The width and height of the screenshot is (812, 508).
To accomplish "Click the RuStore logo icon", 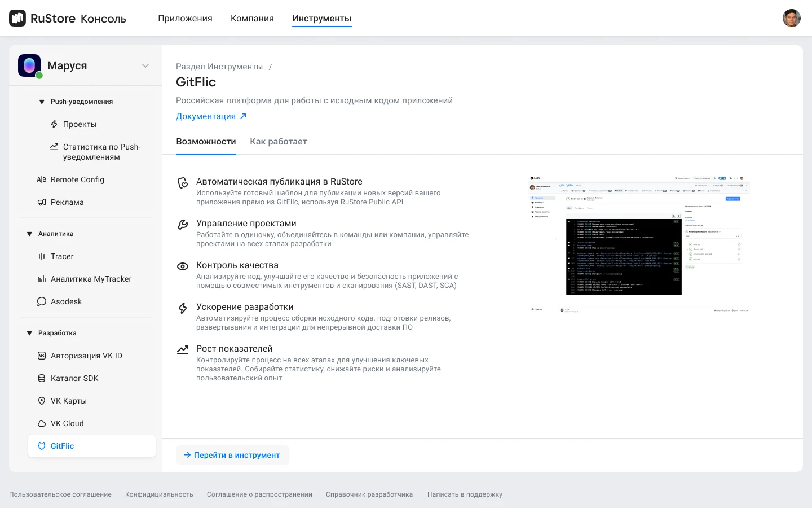I will (17, 18).
